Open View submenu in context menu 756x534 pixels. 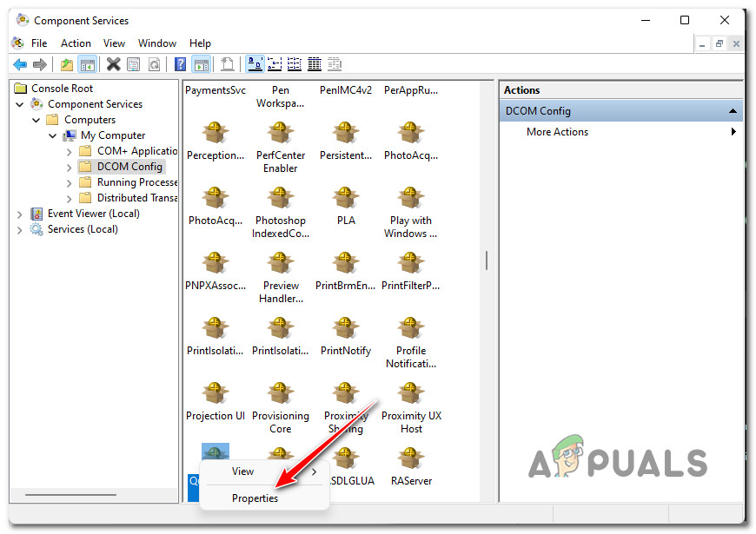[x=265, y=471]
